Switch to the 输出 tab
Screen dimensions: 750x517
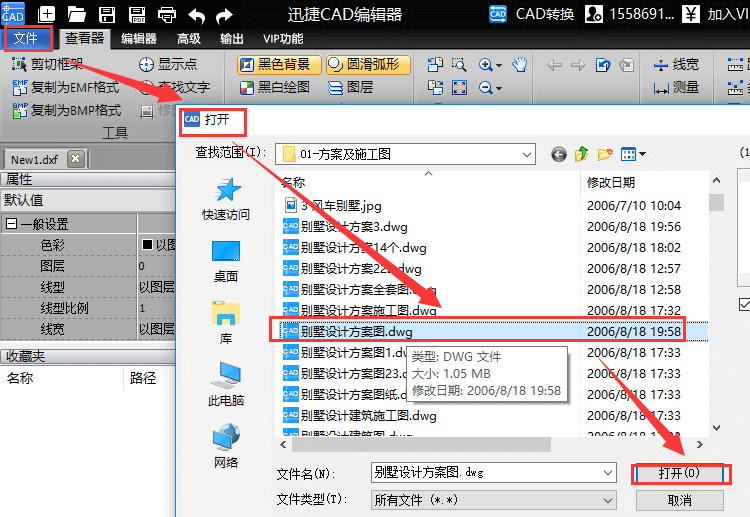coord(232,38)
